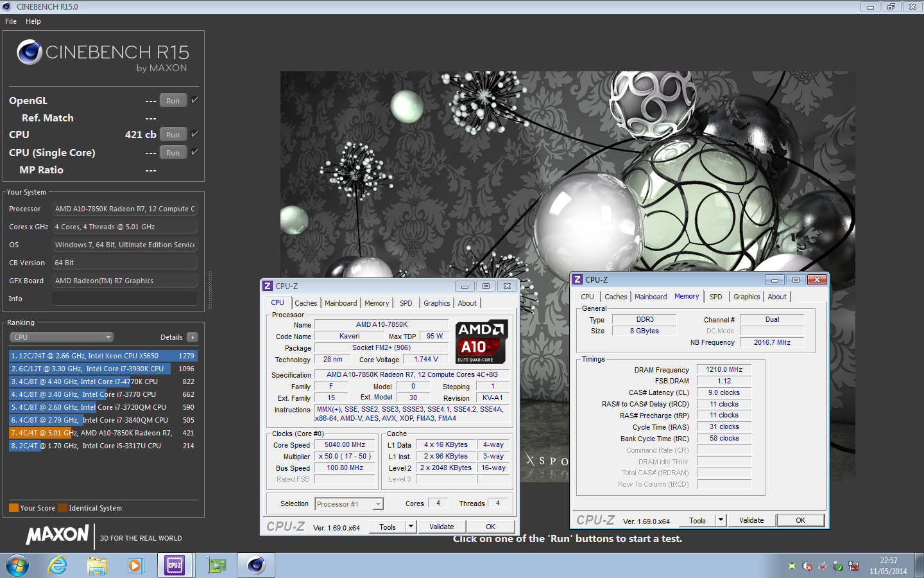The height and width of the screenshot is (578, 924).
Task: Click the AMD A10 processor logo
Action: tap(482, 342)
